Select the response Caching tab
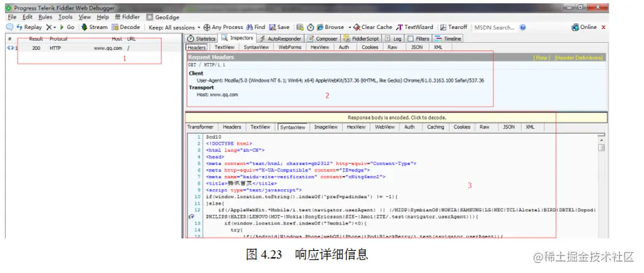 (x=435, y=127)
